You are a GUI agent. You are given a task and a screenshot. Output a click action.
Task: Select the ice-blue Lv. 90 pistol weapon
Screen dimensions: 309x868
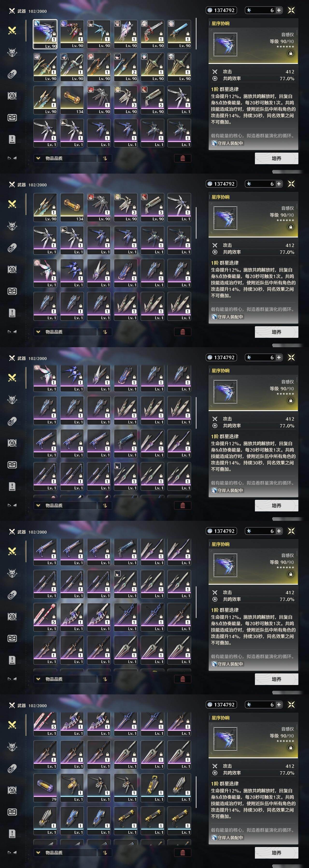click(179, 34)
